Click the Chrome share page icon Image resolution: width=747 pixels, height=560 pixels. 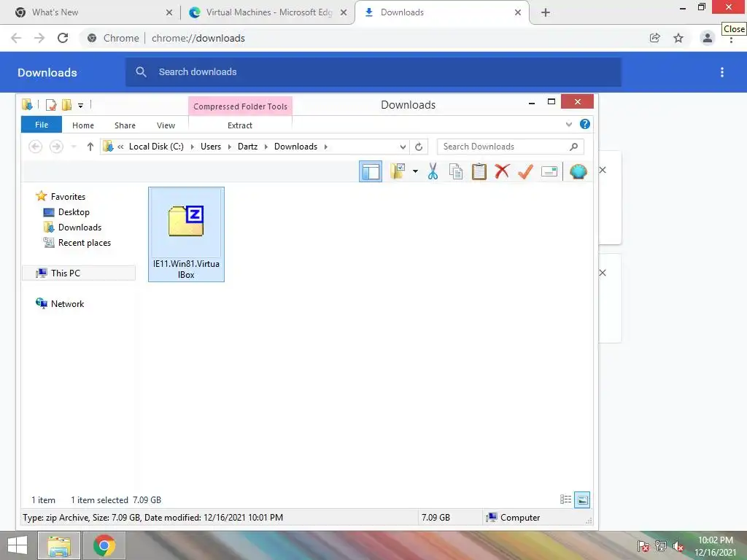(655, 38)
